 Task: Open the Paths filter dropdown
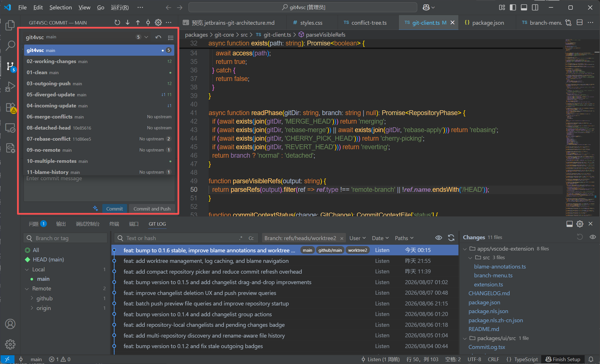click(404, 238)
